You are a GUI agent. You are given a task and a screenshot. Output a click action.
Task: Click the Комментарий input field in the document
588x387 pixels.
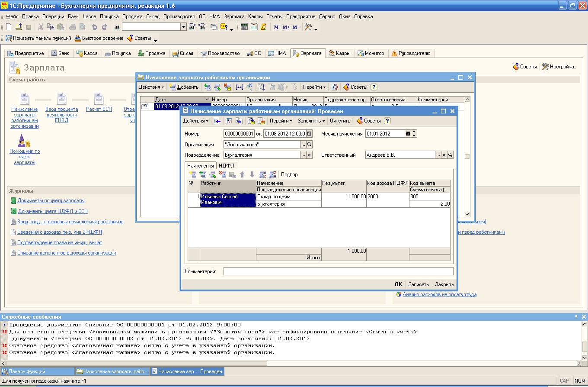click(x=339, y=271)
